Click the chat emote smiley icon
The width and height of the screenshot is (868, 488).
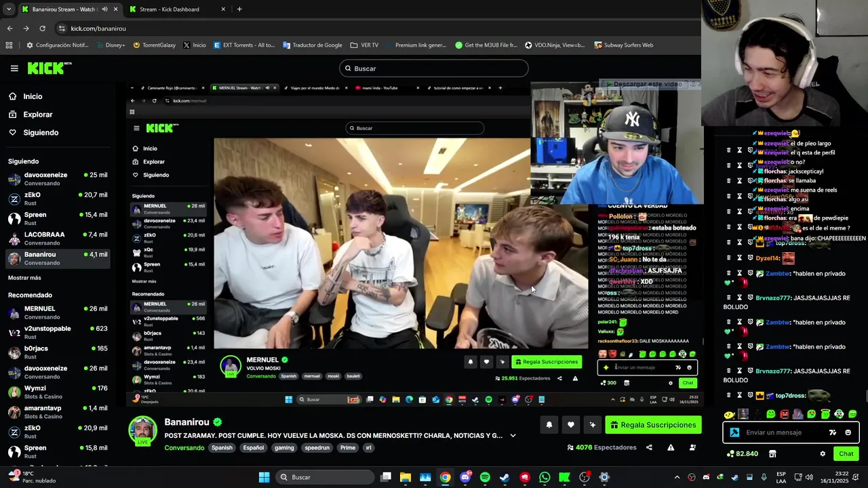coord(848,432)
